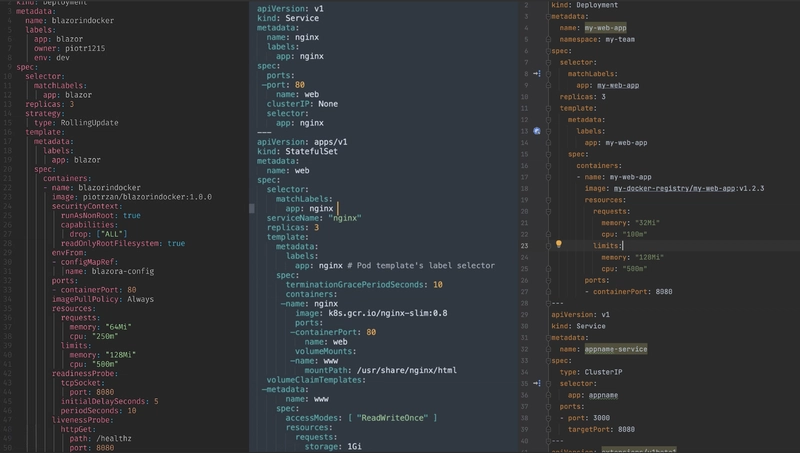Click 'accessModes: [ "ReadWriteOnce" ]' line
Image resolution: width=800 pixels, height=453 pixels.
point(361,418)
